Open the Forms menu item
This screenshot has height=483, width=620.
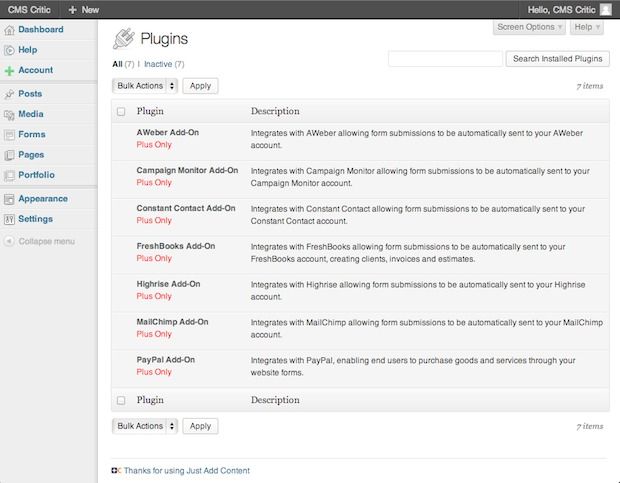tap(32, 134)
